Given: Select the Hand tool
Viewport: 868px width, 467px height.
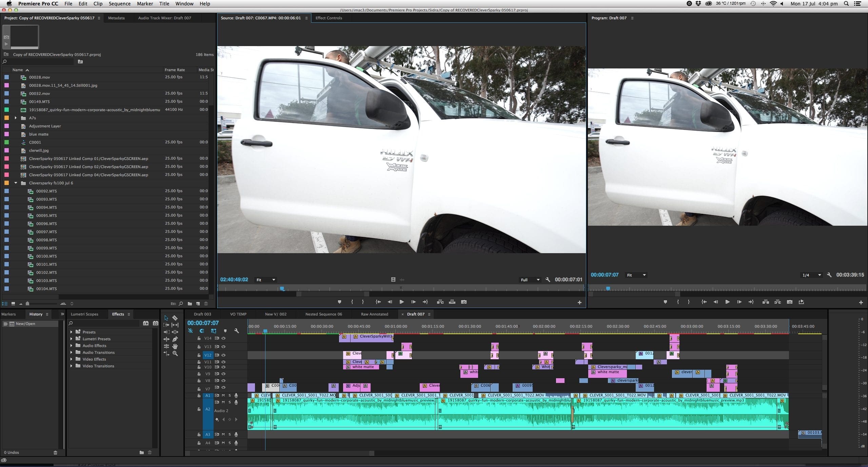Looking at the screenshot, I should click(175, 346).
